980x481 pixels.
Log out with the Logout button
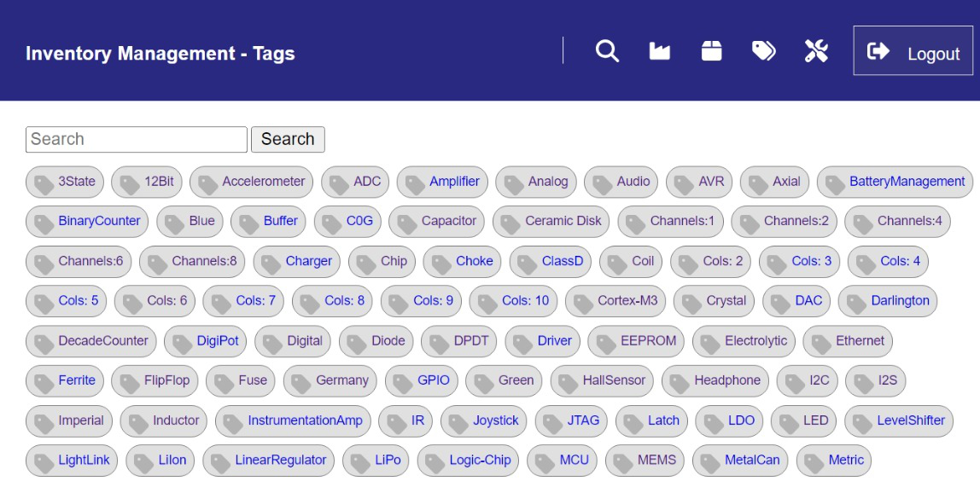tap(913, 50)
